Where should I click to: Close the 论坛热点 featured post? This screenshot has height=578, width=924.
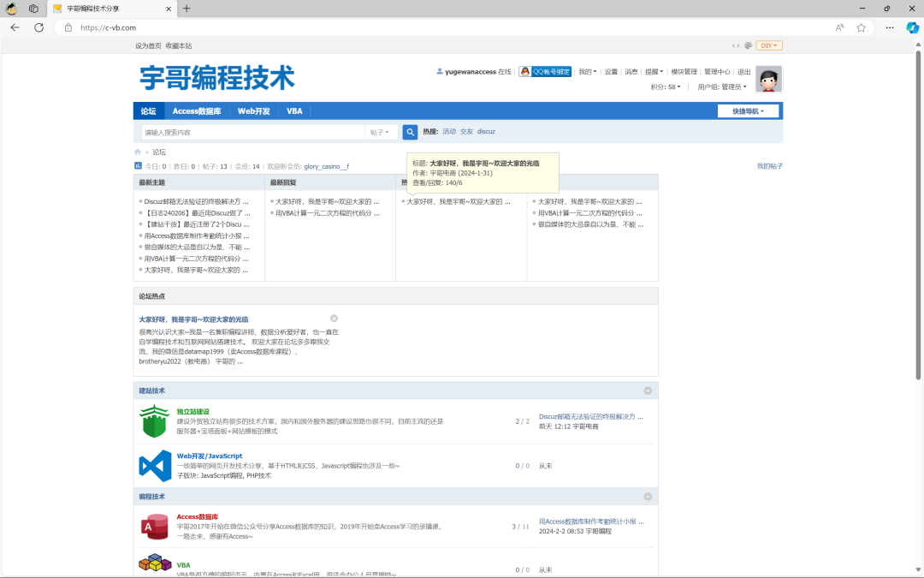point(335,319)
